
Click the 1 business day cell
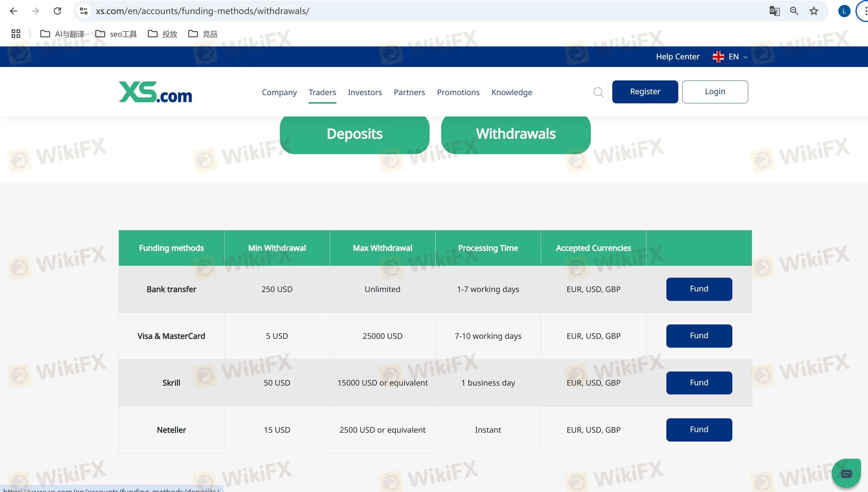click(488, 383)
